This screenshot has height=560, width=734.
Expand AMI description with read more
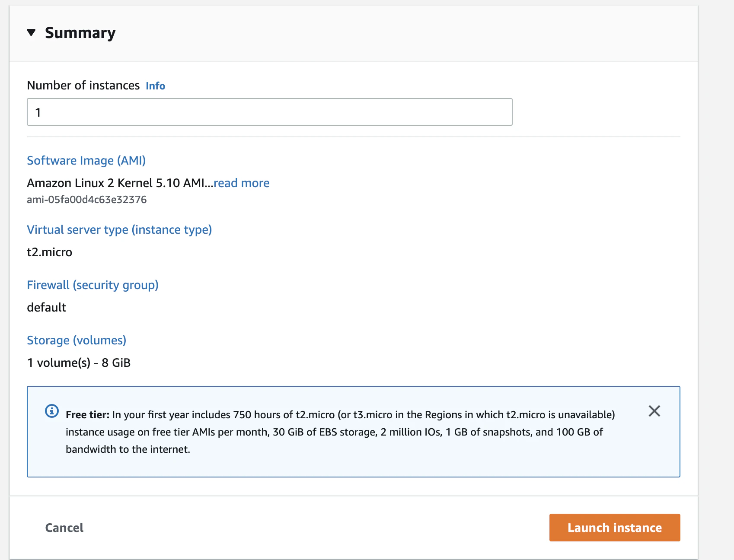pos(241,183)
